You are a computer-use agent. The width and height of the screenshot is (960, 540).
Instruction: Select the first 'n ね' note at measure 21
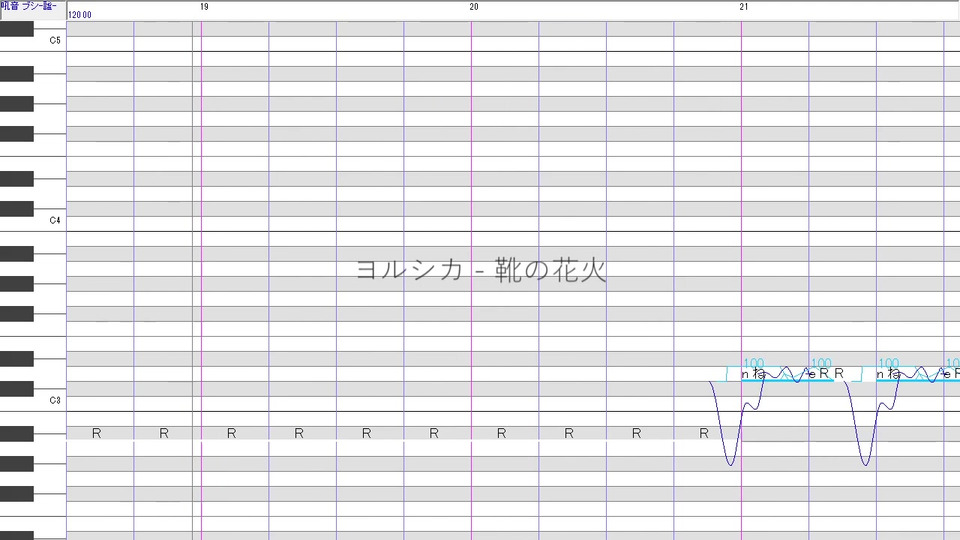[x=774, y=373]
